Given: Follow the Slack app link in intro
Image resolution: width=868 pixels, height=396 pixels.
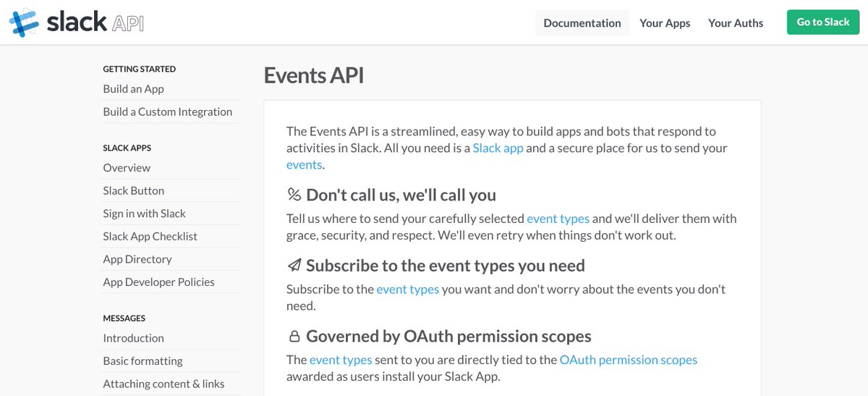Looking at the screenshot, I should pyautogui.click(x=498, y=148).
